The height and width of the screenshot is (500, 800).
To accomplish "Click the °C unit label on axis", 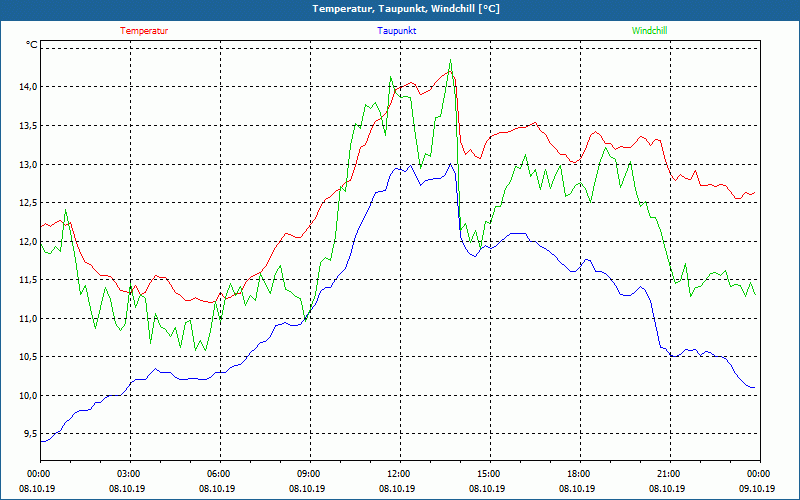I will 32,45.
